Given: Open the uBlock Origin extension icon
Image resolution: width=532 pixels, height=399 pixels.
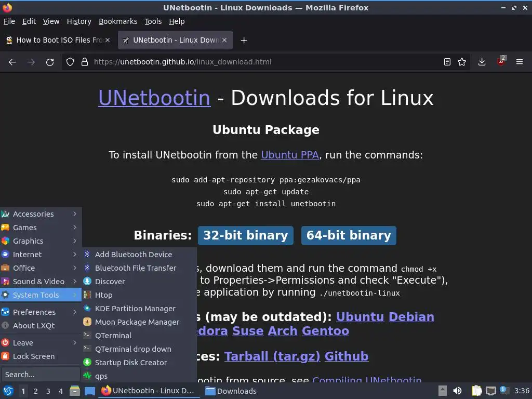Looking at the screenshot, I should (501, 61).
